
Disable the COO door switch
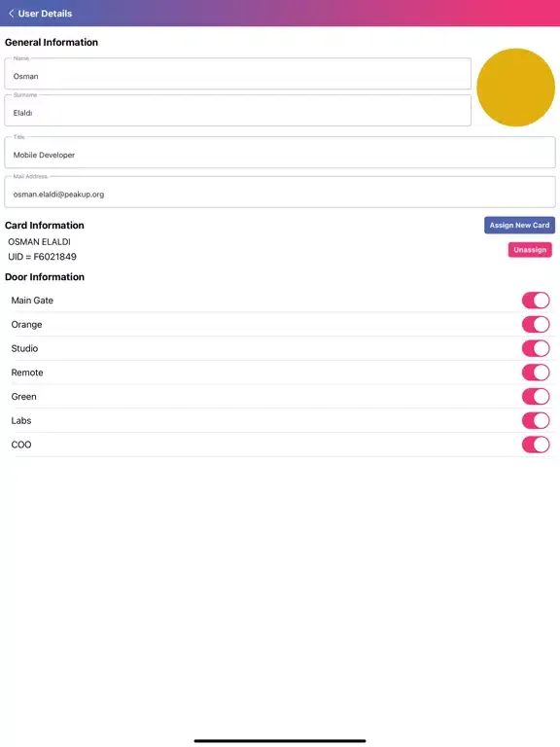point(536,445)
